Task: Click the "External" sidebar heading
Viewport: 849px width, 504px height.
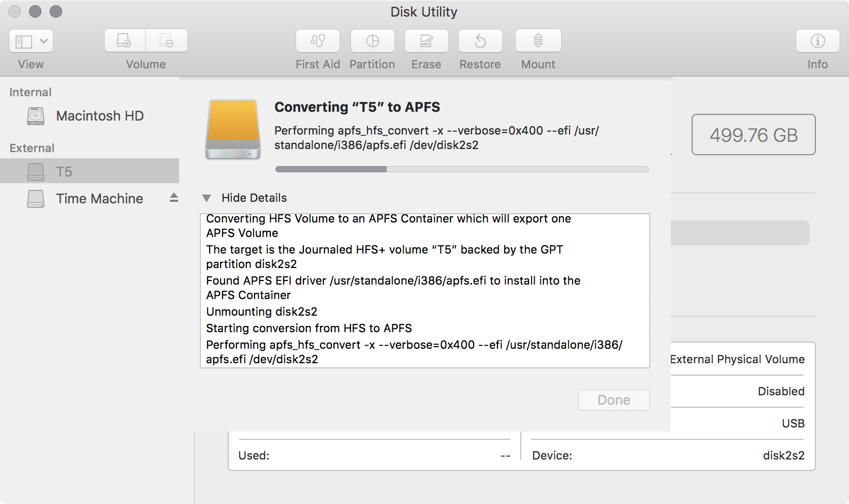Action: [x=32, y=148]
